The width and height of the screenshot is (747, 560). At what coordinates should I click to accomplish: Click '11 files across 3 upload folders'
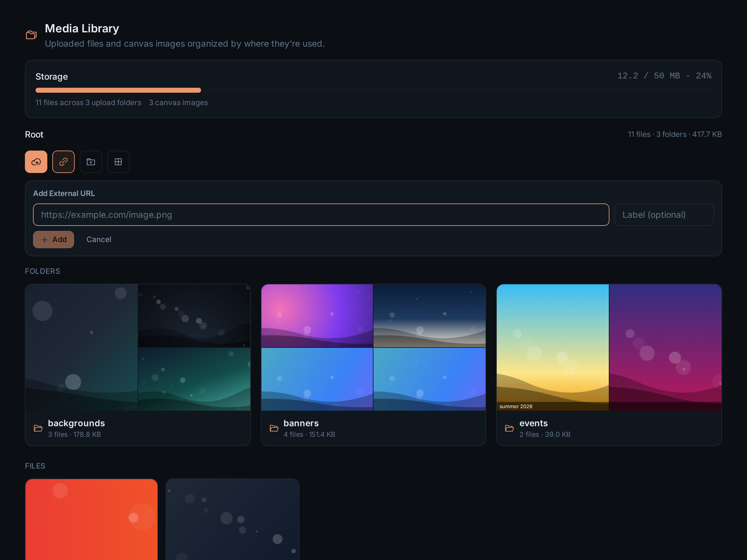pyautogui.click(x=88, y=103)
